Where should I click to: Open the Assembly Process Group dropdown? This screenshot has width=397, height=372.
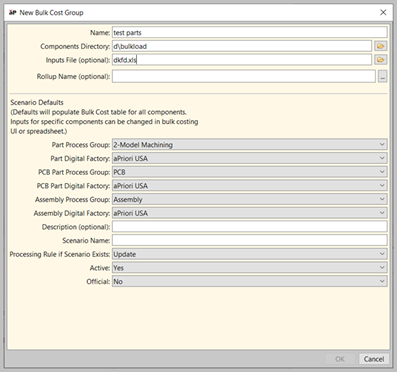[x=250, y=199]
